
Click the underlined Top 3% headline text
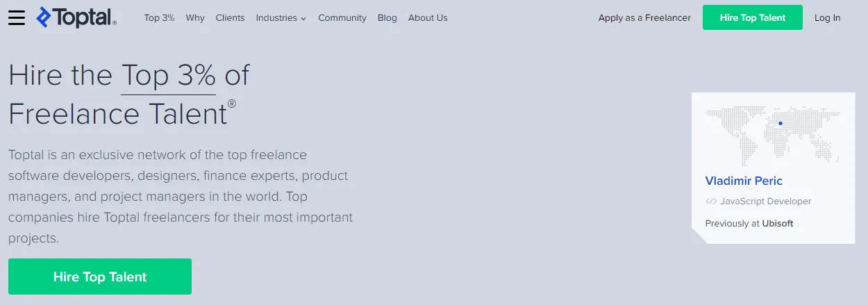tap(168, 75)
